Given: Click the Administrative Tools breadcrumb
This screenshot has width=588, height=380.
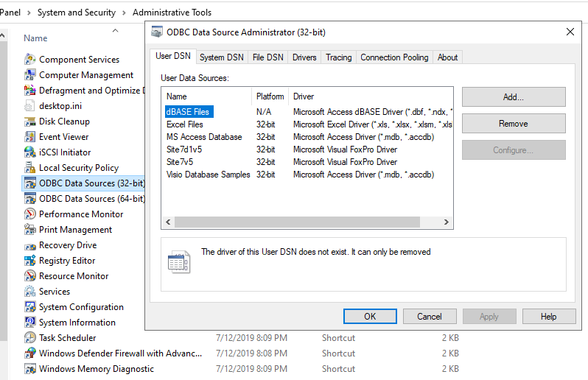Looking at the screenshot, I should click(172, 13).
